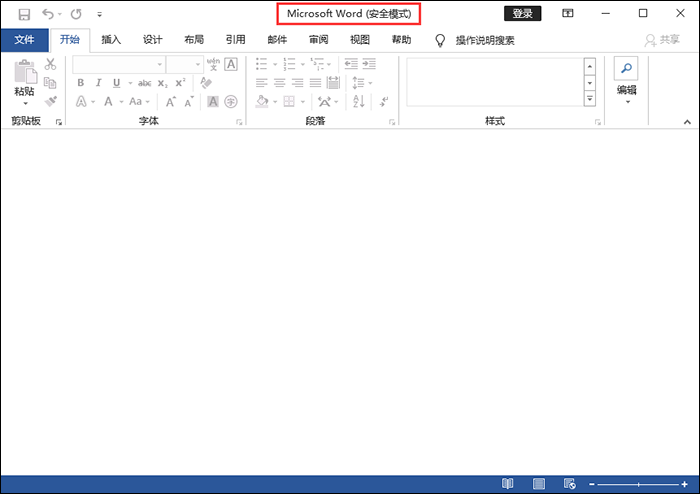This screenshot has height=494, width=700.
Task: Click the distributed alignment icon
Action: click(x=333, y=83)
